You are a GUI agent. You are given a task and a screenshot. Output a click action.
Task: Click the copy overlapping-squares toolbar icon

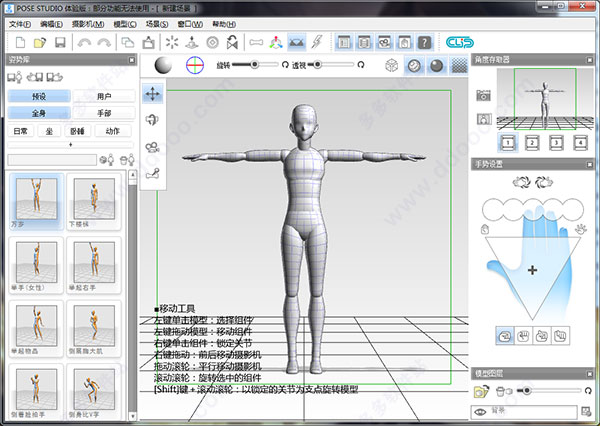click(128, 42)
